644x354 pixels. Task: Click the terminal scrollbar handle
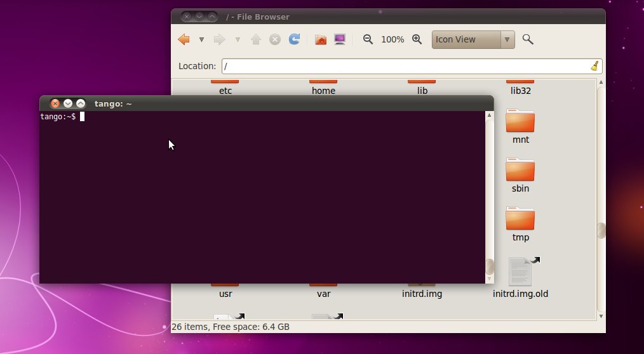489,266
